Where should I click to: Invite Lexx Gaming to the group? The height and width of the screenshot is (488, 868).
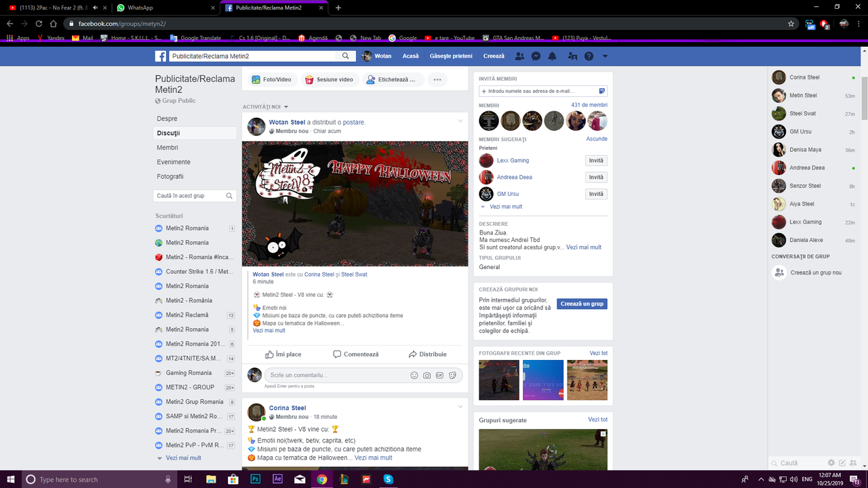[x=595, y=160]
